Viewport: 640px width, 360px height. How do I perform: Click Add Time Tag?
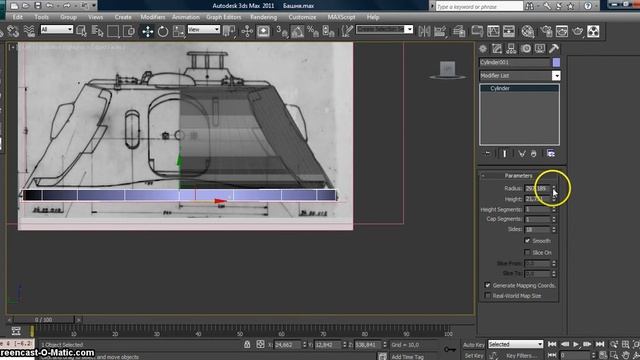407,357
